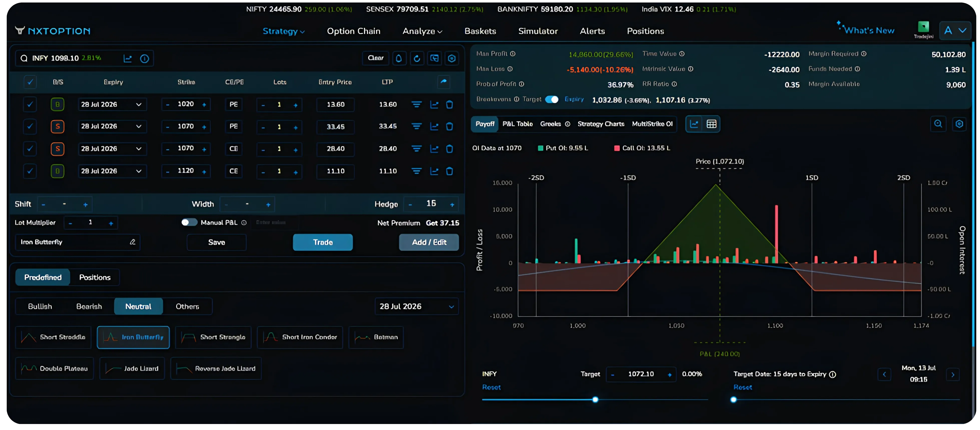The height and width of the screenshot is (430, 980).
Task: Open filter lines icon for 1120 CE row
Action: point(417,171)
